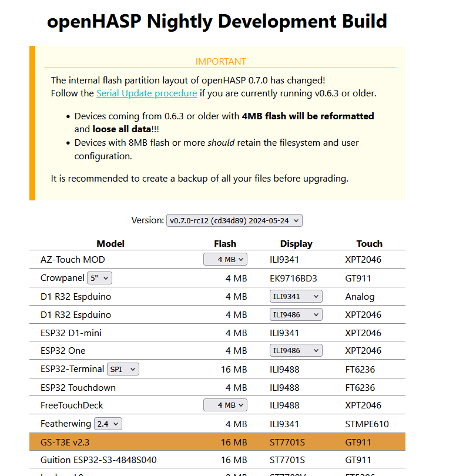Select the highlighted GS-T3E v2.3 row
The width and height of the screenshot is (456, 476).
pyautogui.click(x=217, y=442)
